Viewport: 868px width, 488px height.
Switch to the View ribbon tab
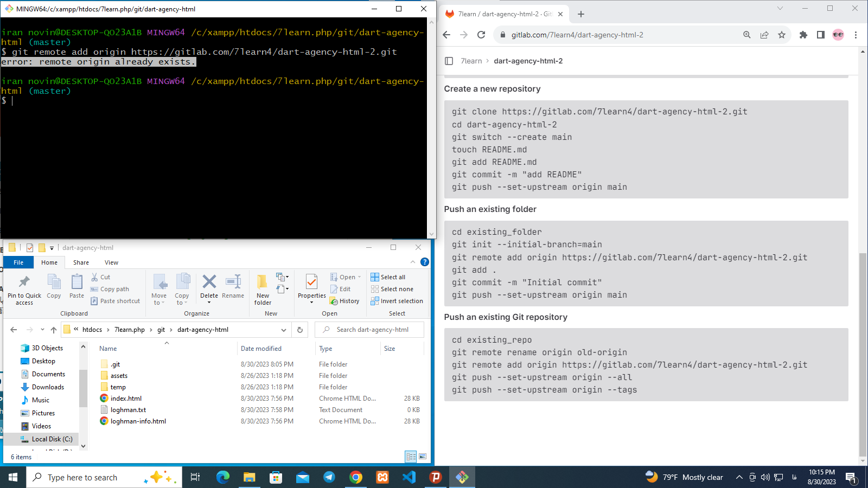click(x=112, y=262)
